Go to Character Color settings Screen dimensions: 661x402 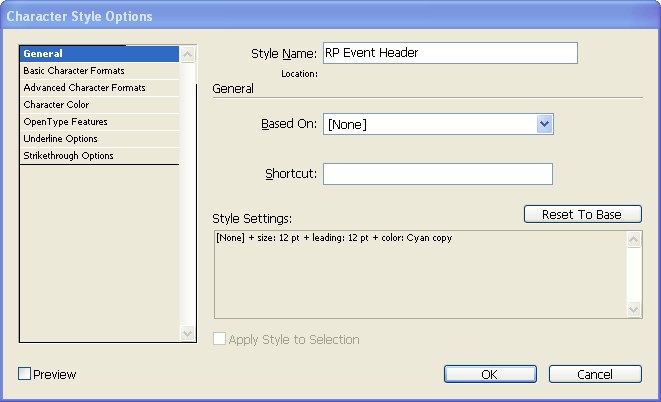point(99,105)
